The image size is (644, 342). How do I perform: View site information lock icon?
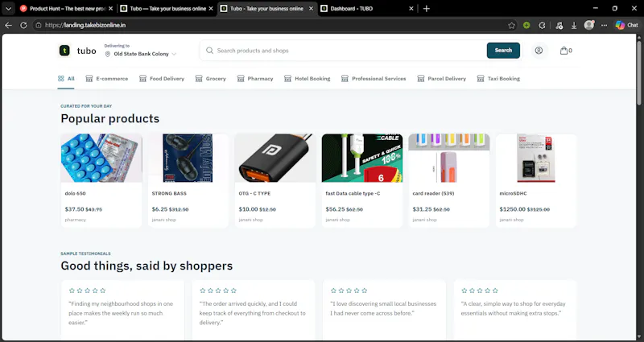click(38, 25)
